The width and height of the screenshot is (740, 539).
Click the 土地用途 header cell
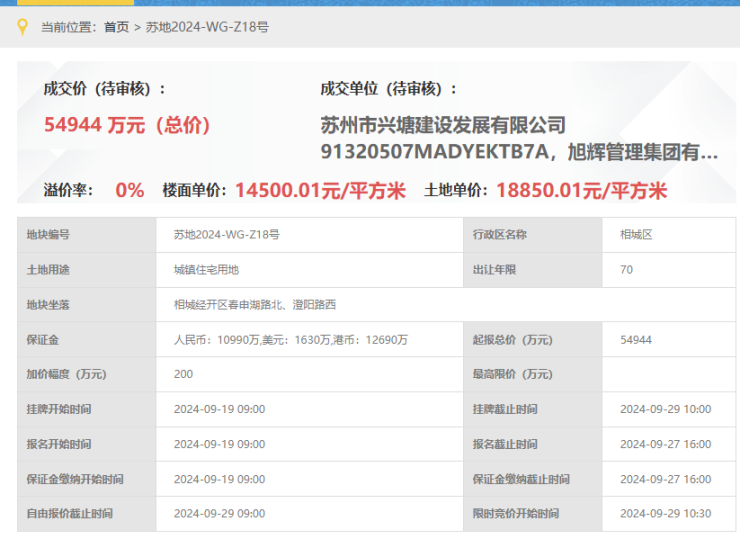coord(87,270)
